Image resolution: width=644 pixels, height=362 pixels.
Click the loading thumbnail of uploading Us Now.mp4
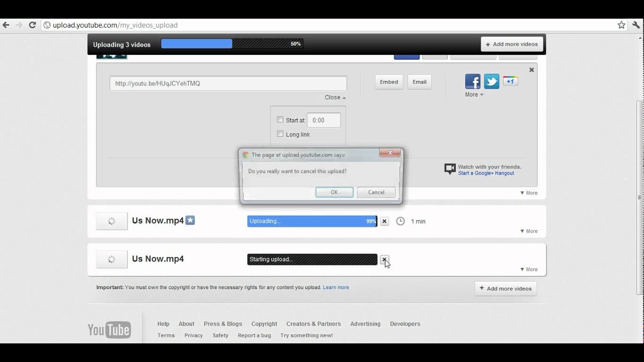click(112, 221)
